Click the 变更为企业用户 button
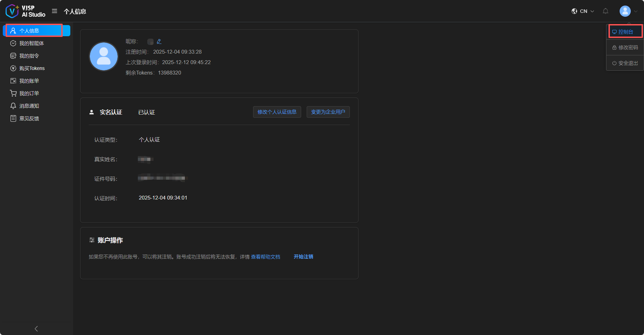The height and width of the screenshot is (335, 644). click(x=328, y=112)
